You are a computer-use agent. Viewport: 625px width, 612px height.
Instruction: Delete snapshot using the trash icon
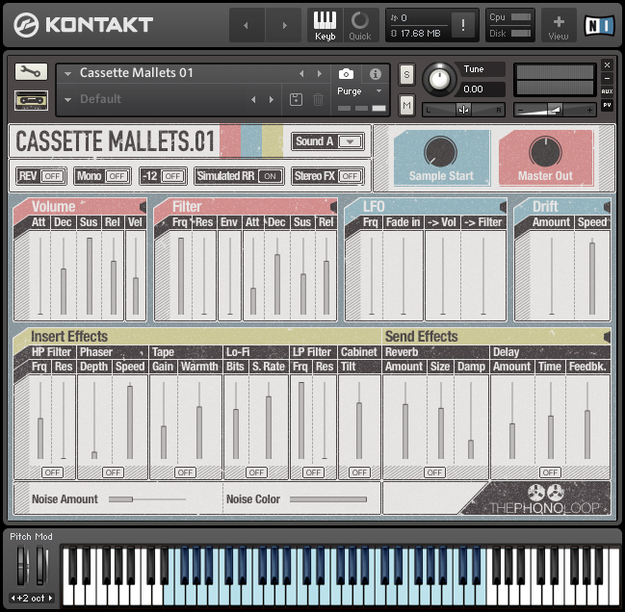point(318,99)
